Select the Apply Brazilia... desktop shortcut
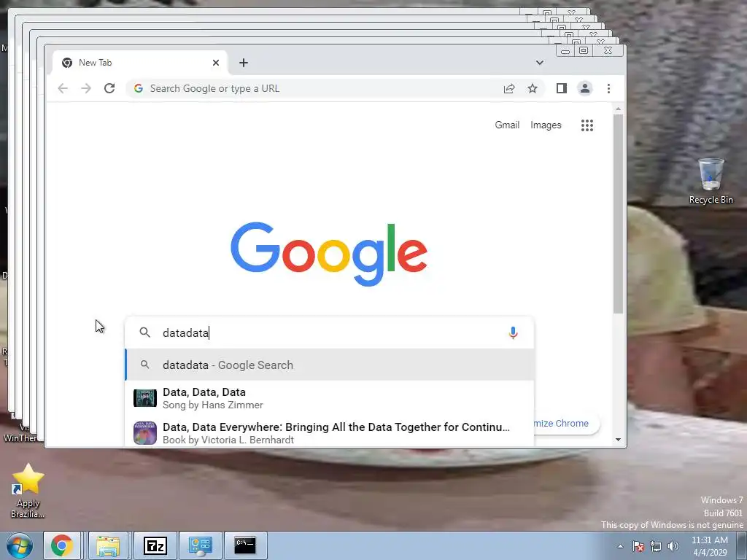Viewport: 747px width, 560px height. click(x=28, y=491)
